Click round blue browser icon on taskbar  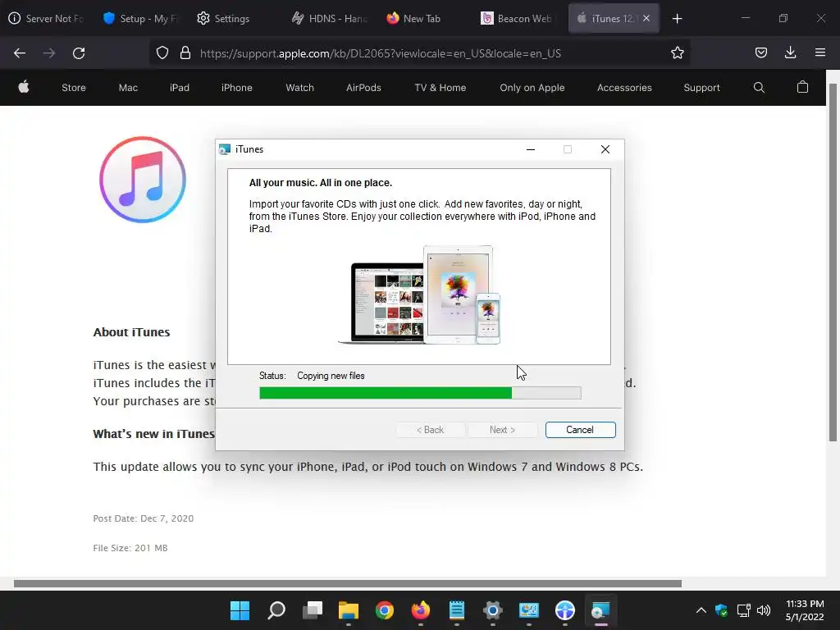[x=565, y=610]
